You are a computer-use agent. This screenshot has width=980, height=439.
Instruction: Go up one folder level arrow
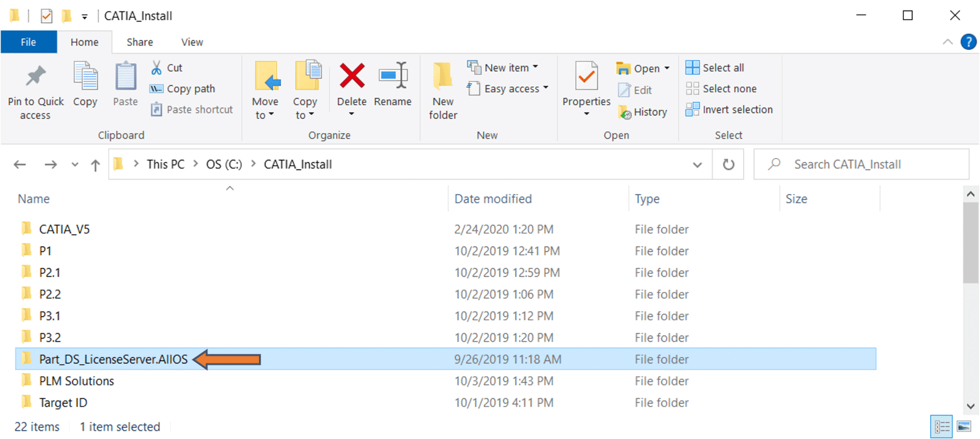click(x=95, y=165)
